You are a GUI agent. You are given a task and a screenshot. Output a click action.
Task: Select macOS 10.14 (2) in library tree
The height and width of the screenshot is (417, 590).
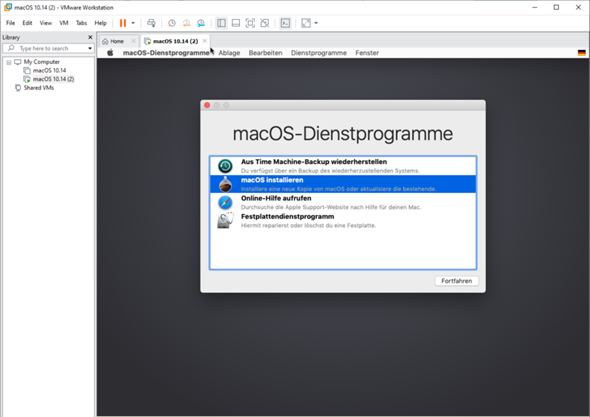point(53,79)
